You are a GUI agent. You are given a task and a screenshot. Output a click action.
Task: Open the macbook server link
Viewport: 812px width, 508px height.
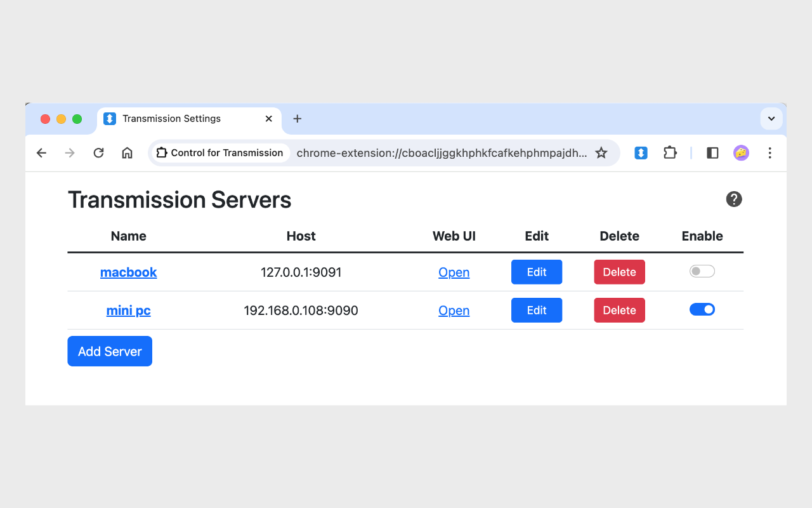tap(128, 272)
